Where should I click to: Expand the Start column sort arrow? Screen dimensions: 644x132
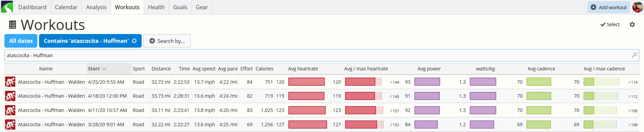[x=104, y=69]
